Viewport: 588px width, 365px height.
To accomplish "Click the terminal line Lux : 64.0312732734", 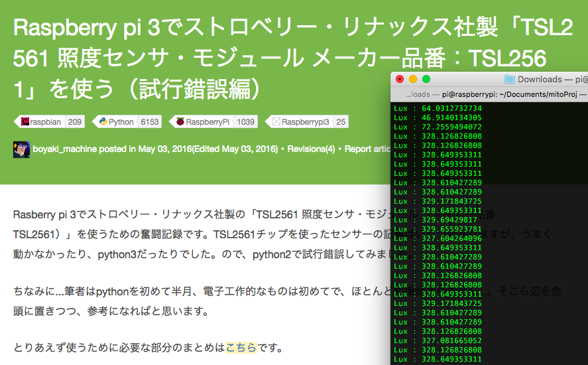I will [438, 108].
